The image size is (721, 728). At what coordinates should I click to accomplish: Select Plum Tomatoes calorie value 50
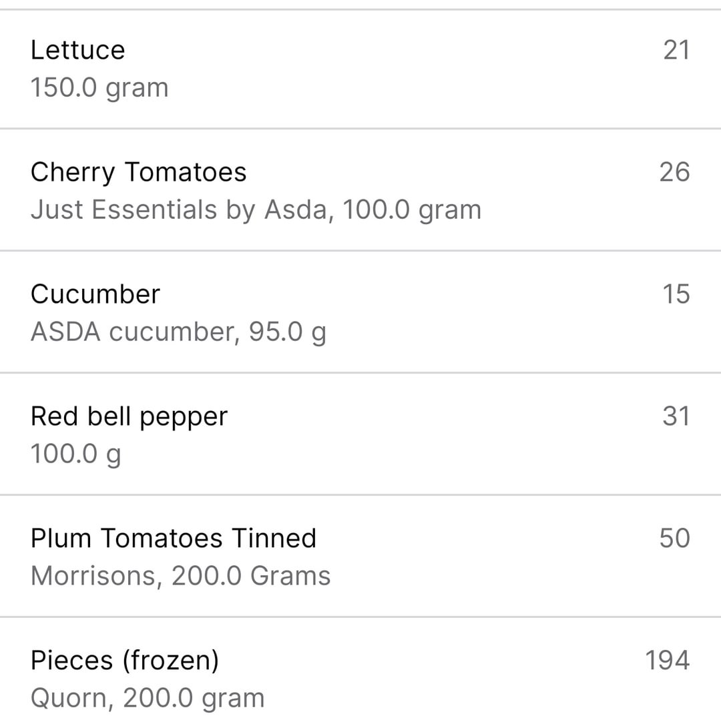coord(674,538)
